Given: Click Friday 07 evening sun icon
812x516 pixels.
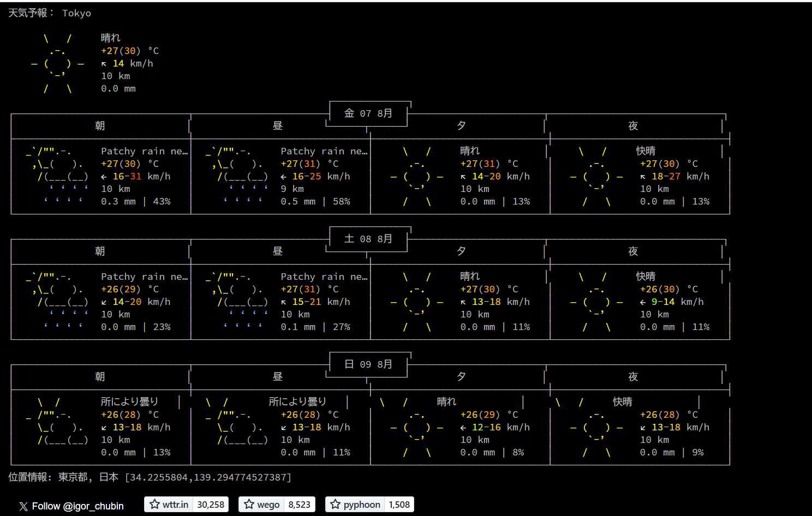Looking at the screenshot, I should pyautogui.click(x=417, y=176).
